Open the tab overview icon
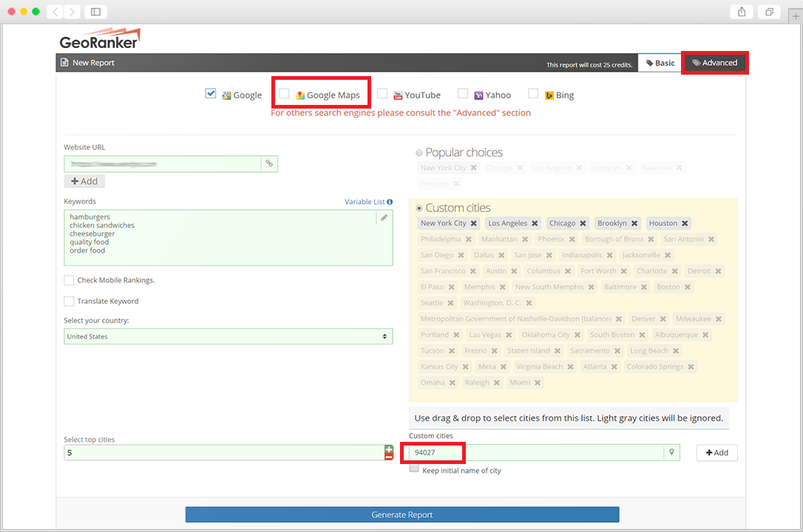The height and width of the screenshot is (532, 803). click(x=769, y=12)
